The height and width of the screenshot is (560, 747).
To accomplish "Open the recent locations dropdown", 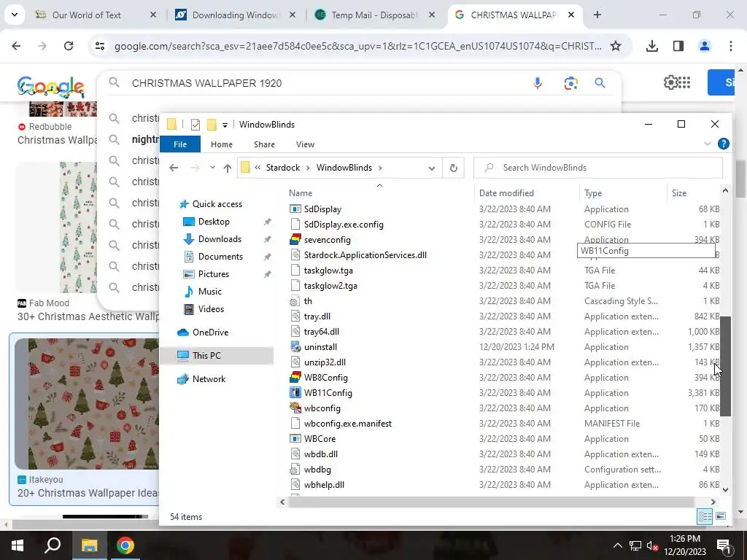I will (212, 168).
